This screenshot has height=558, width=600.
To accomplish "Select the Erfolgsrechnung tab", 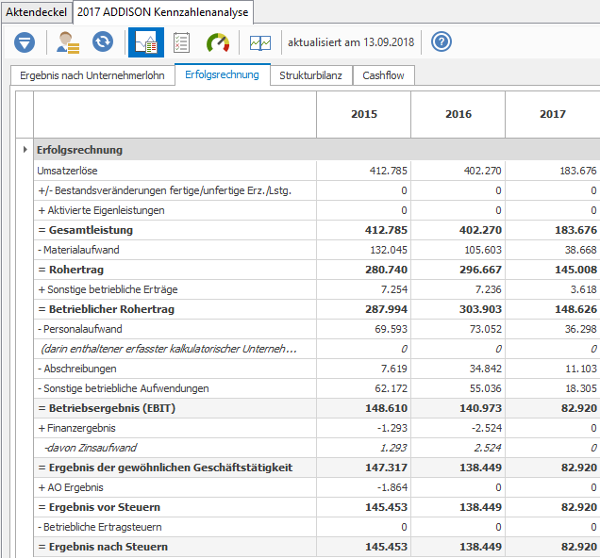I will pyautogui.click(x=222, y=75).
